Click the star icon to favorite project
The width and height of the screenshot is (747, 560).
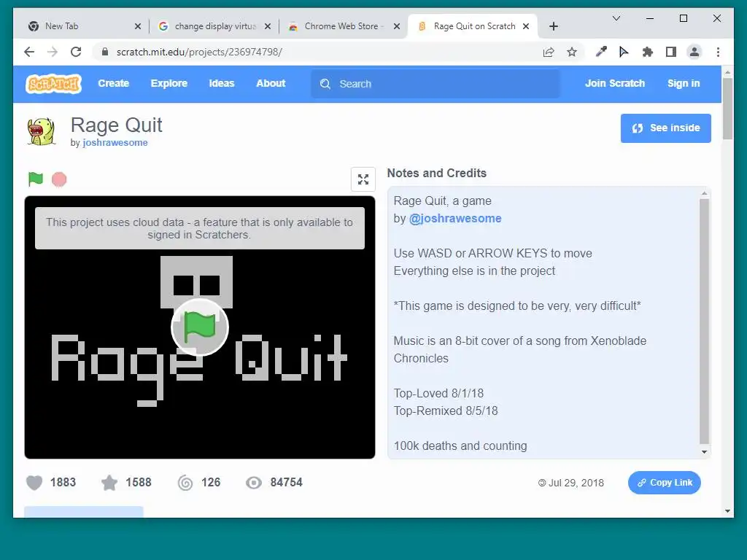109,483
